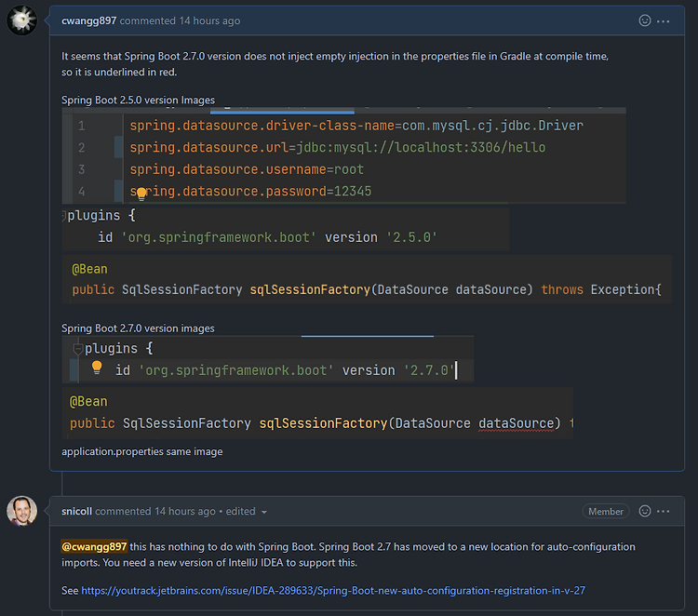Click 'so it is underlined in red.' text
This screenshot has height=616, width=698.
[119, 72]
